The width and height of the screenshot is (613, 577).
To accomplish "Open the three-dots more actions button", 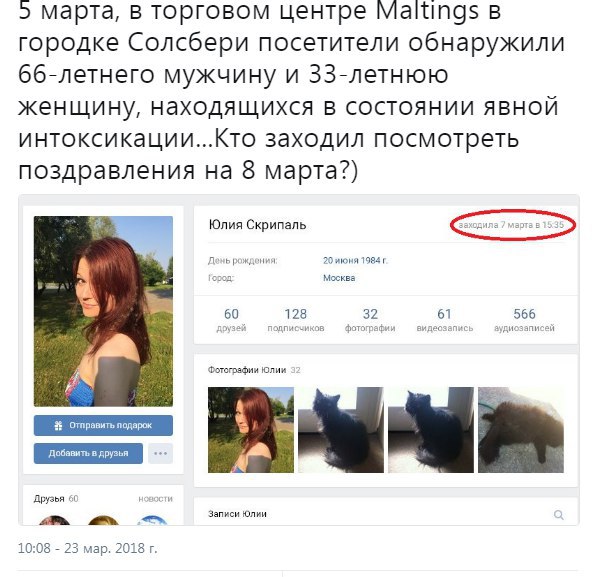I will [160, 453].
